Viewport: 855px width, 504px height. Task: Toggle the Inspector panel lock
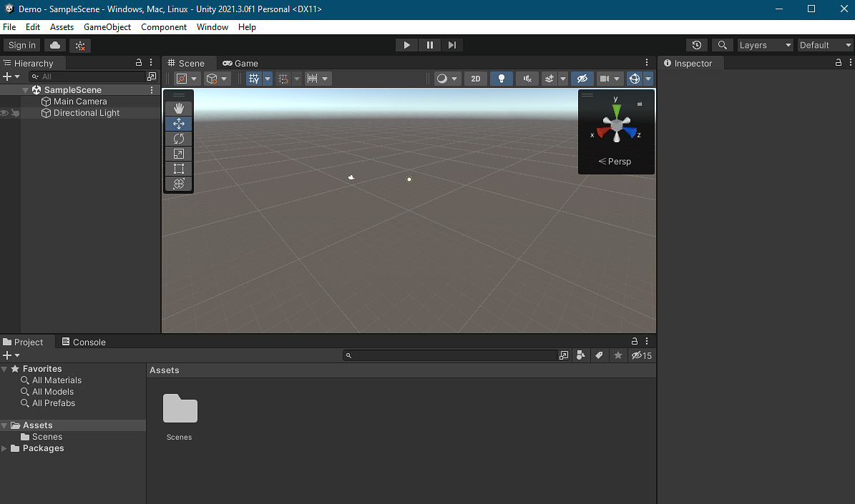[838, 63]
